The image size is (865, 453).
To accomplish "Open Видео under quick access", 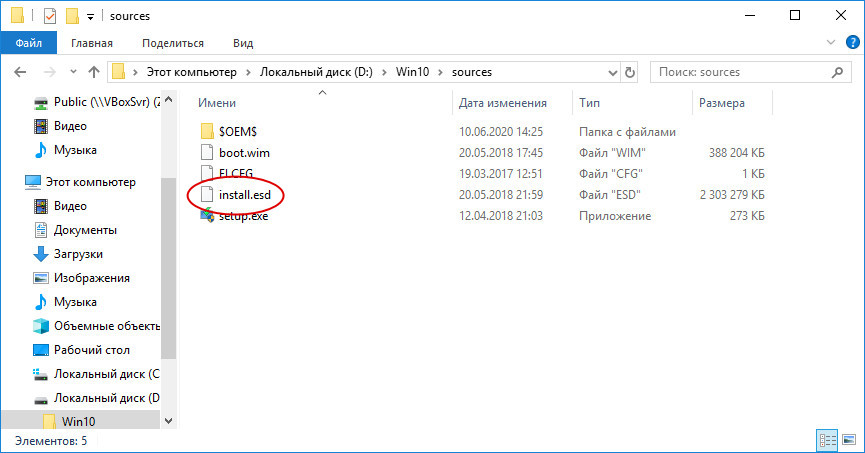I will click(70, 126).
